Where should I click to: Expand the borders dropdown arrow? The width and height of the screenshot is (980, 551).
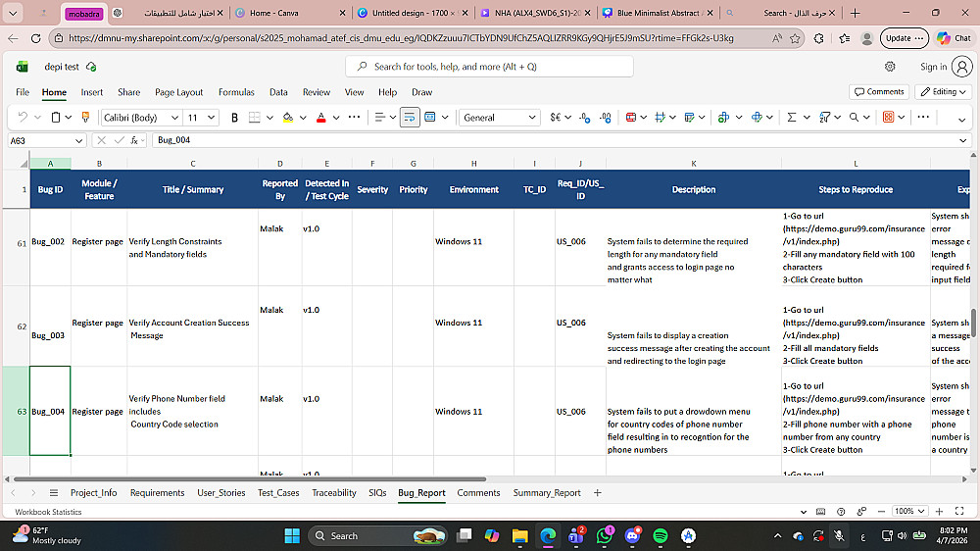270,117
